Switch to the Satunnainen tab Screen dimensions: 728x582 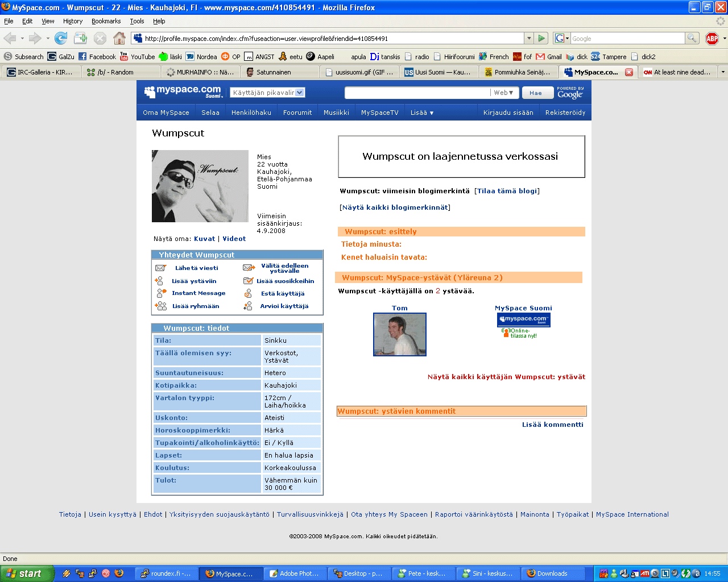pyautogui.click(x=274, y=72)
